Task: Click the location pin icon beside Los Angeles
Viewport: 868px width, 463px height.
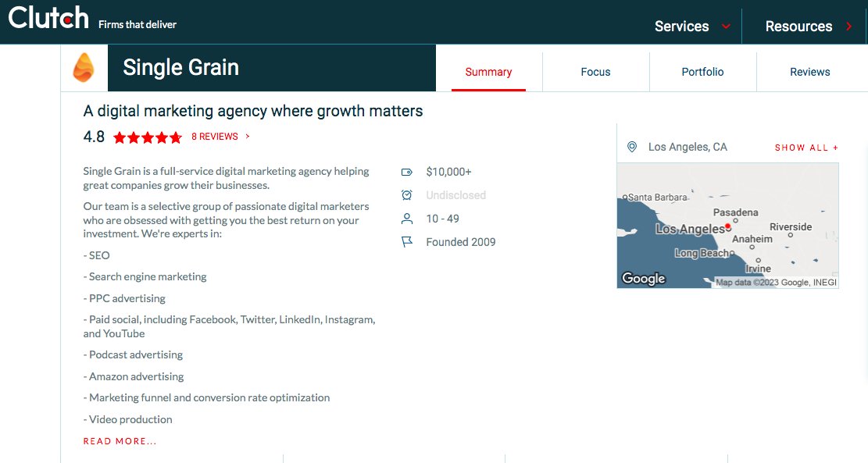Action: tap(632, 147)
